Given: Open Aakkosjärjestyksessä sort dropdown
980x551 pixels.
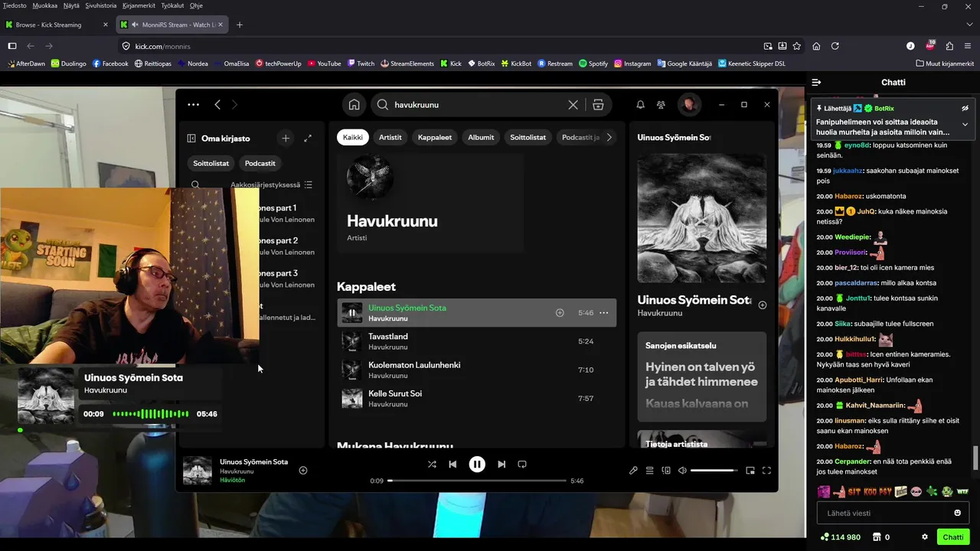Looking at the screenshot, I should [271, 184].
